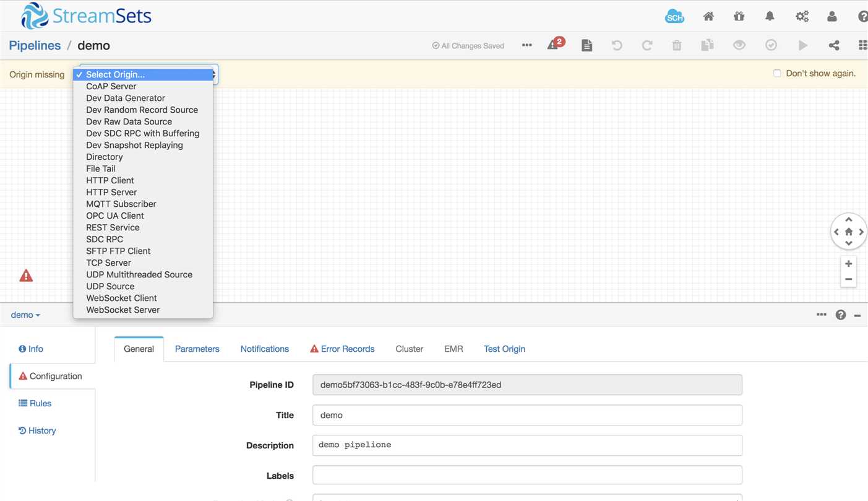Switch to the Notifications tab
This screenshot has width=868, height=501.
265,349
